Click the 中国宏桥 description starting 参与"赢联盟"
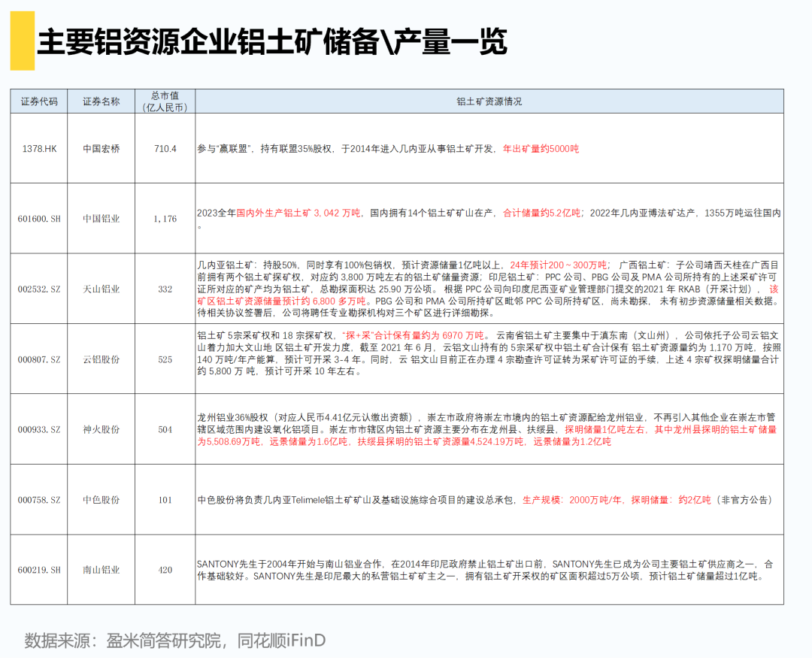The height and width of the screenshot is (660, 812). point(388,149)
